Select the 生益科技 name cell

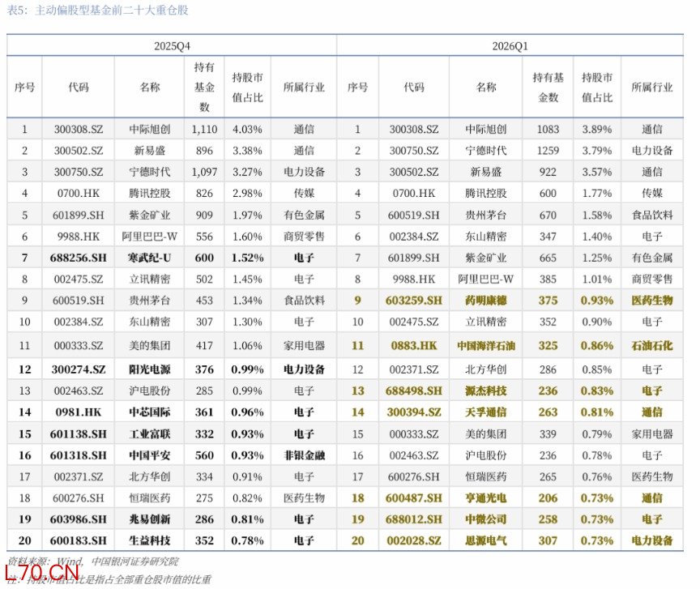point(150,540)
